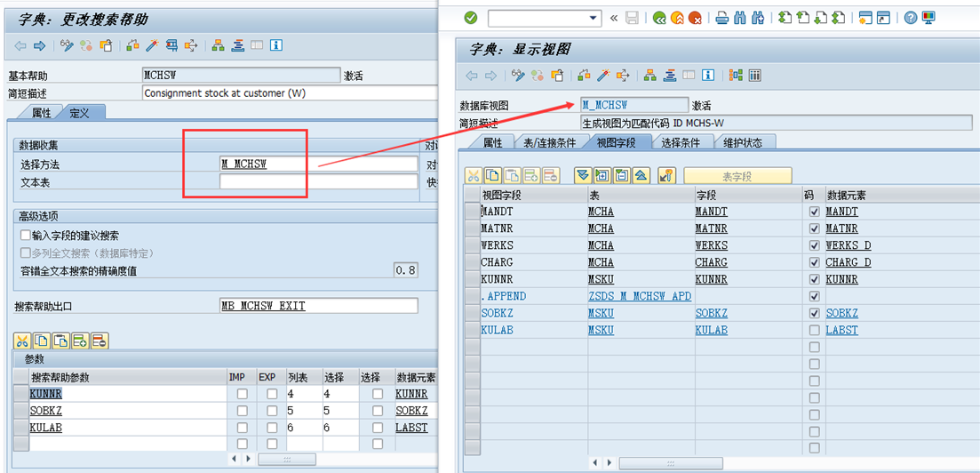Viewport: 980px width, 473px height.
Task: Click the 表字段 button
Action: [737, 176]
